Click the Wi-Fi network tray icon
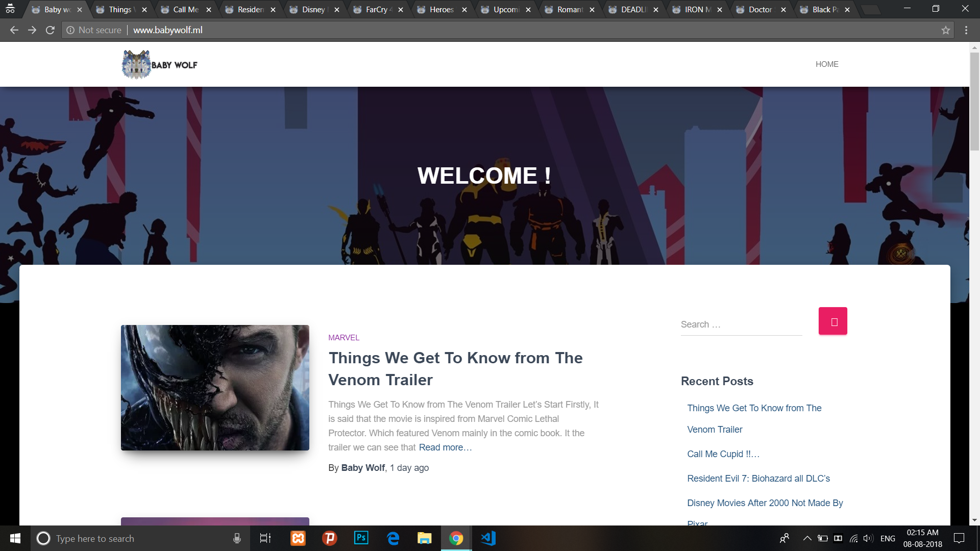 click(x=853, y=538)
